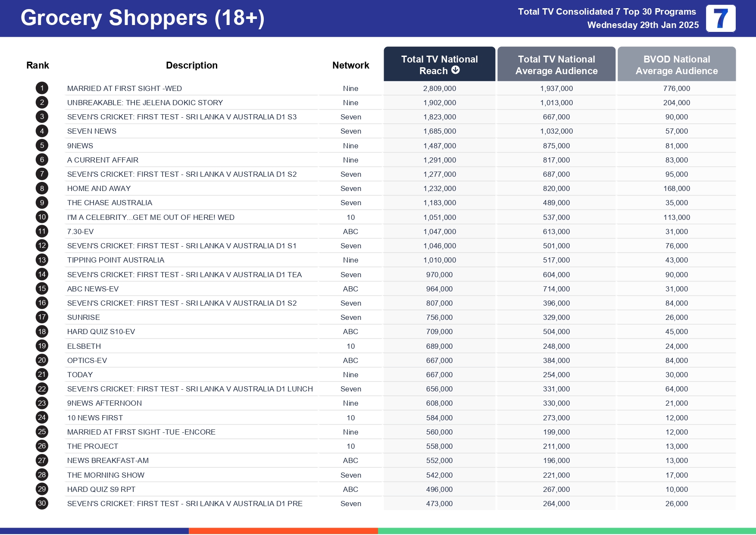
Task: Click the rank 5 circle badge
Action: [42, 146]
